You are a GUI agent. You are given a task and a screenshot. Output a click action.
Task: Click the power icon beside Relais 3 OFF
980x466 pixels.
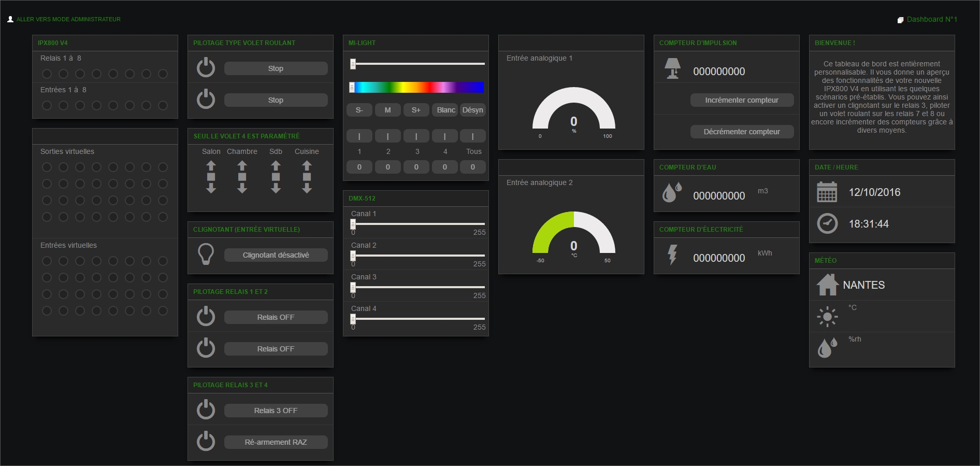[x=206, y=409]
